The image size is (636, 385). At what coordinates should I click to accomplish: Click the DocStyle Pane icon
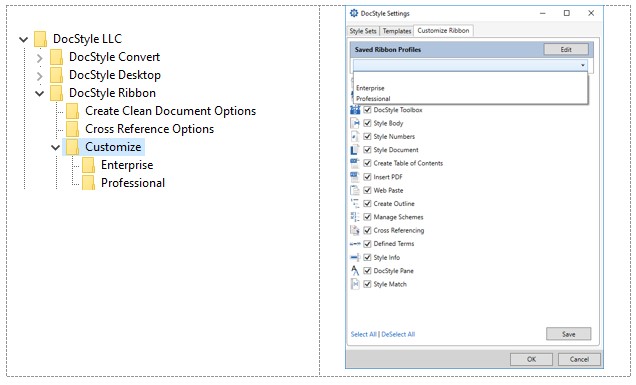pos(355,271)
